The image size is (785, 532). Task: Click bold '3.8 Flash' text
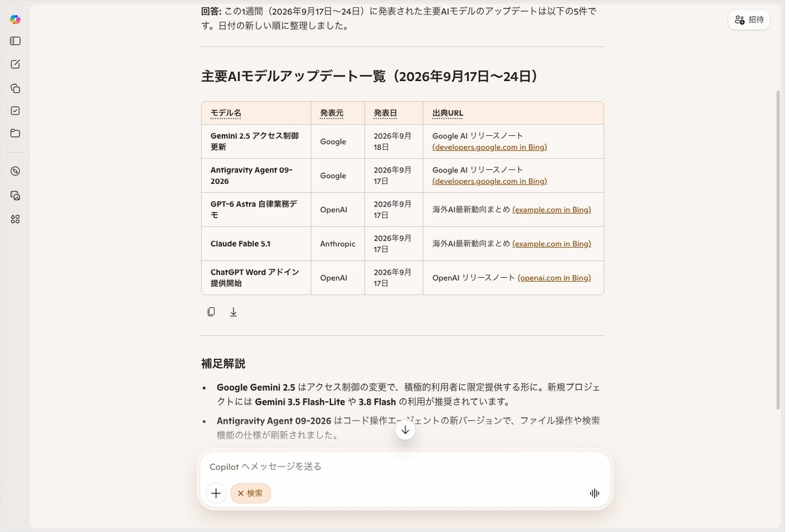click(x=377, y=402)
